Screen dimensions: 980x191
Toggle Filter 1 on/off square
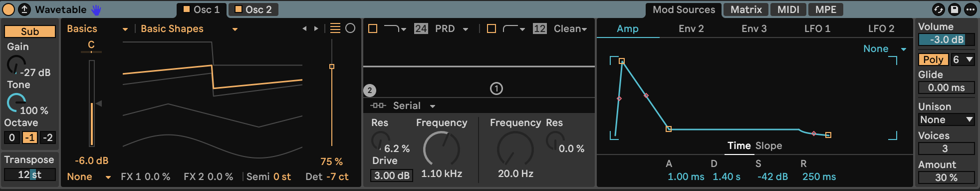pyautogui.click(x=373, y=29)
